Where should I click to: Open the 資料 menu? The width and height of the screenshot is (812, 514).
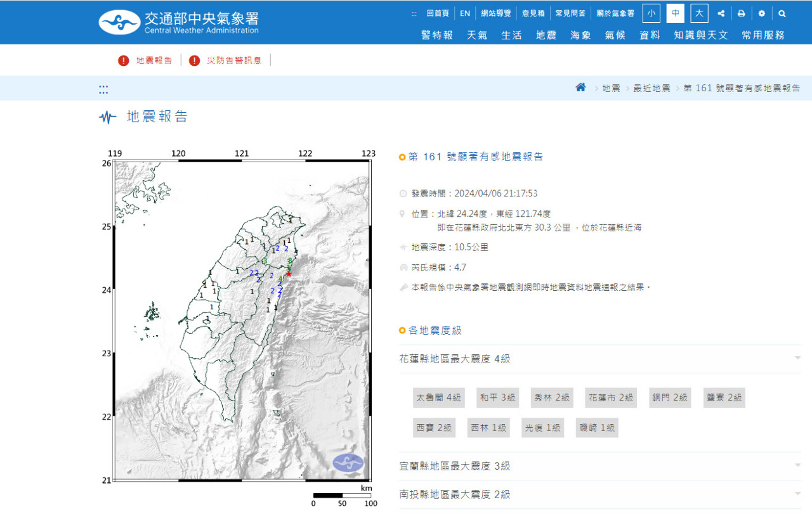pyautogui.click(x=650, y=35)
